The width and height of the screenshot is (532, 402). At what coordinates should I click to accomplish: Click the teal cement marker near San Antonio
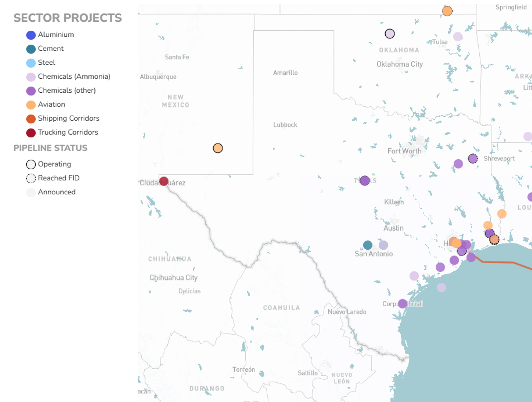coord(367,245)
